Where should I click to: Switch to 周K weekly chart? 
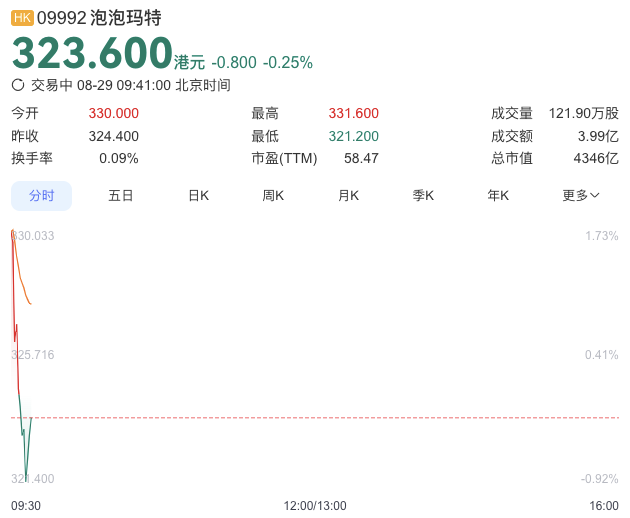pyautogui.click(x=273, y=196)
